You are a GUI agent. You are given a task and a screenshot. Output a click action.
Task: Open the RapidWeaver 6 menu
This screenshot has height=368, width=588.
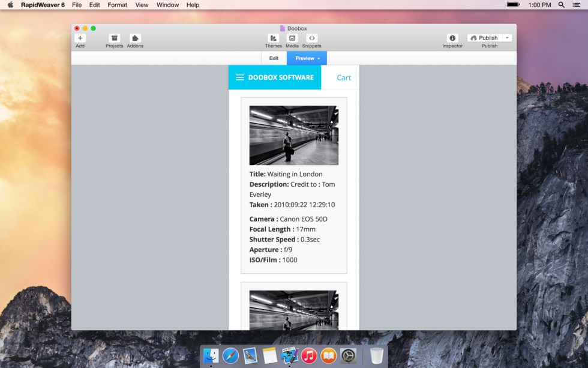[x=43, y=5]
